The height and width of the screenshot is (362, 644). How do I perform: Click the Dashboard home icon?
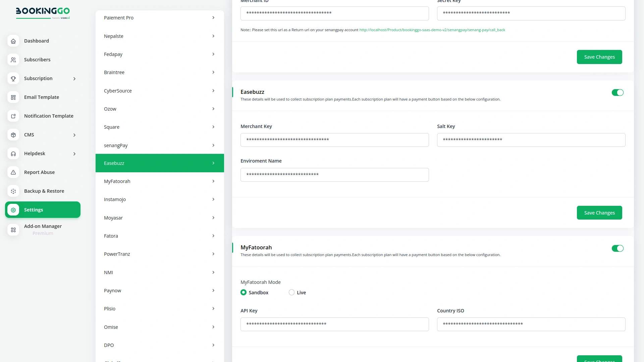coord(13,41)
